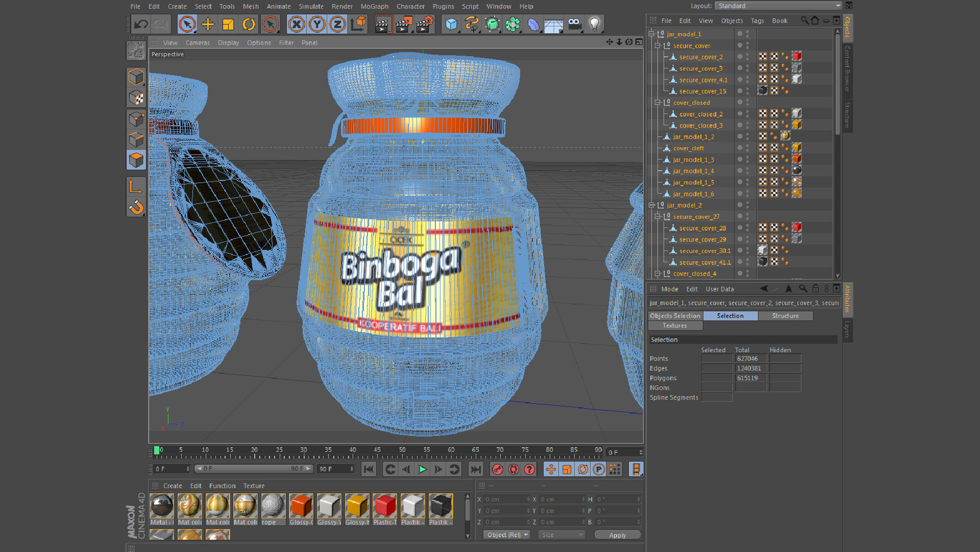980x552 pixels.
Task: Toggle the Y axis lock
Action: point(317,24)
